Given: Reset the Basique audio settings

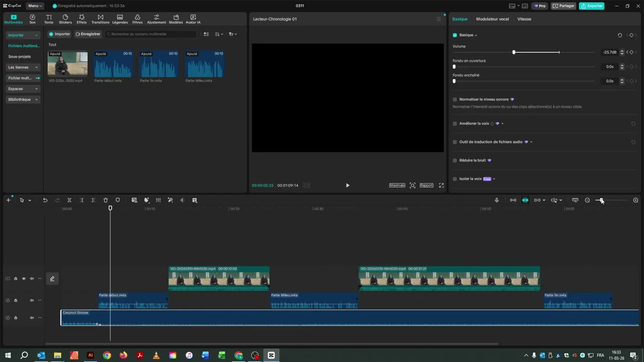Looking at the screenshot, I should tap(619, 35).
